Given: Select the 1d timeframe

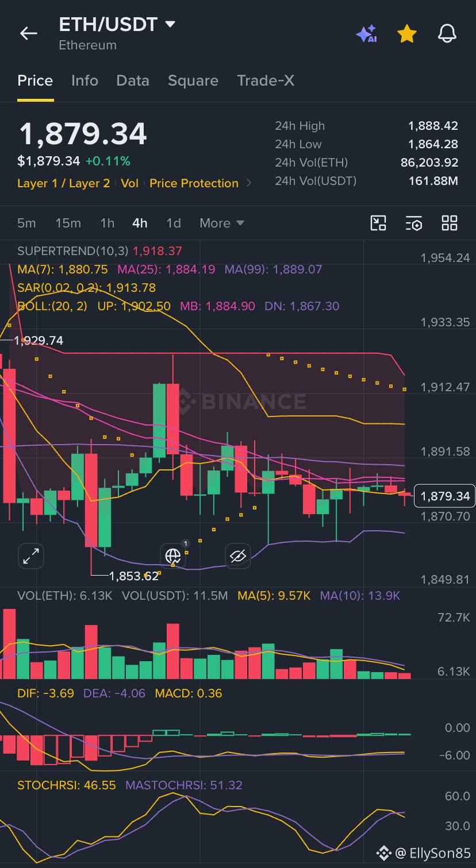Looking at the screenshot, I should pos(174,223).
